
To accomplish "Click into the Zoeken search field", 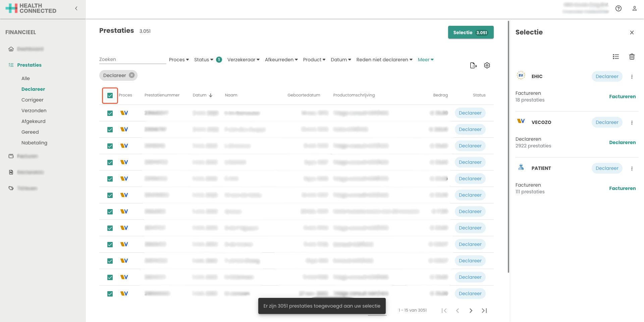I will pos(132,59).
